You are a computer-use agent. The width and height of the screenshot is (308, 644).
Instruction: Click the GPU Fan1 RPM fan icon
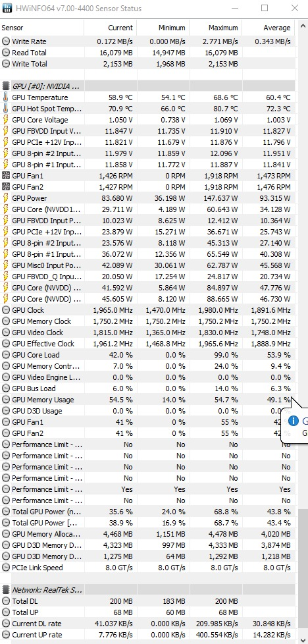tap(6, 176)
